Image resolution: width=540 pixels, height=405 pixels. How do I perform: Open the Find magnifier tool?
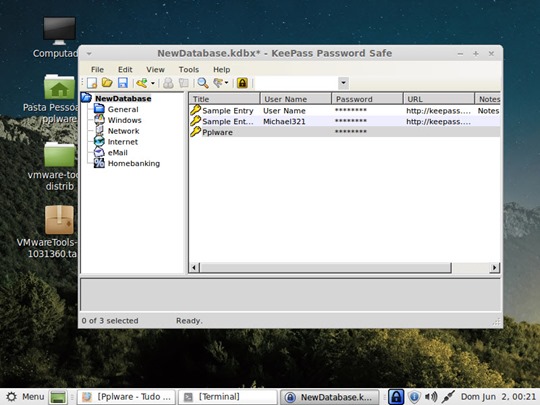pos(203,83)
